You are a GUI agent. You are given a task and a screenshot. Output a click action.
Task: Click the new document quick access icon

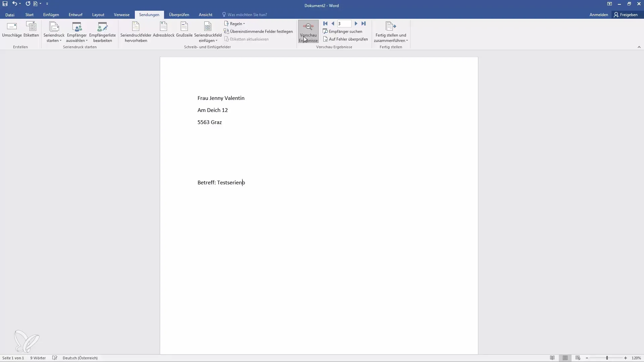(35, 4)
